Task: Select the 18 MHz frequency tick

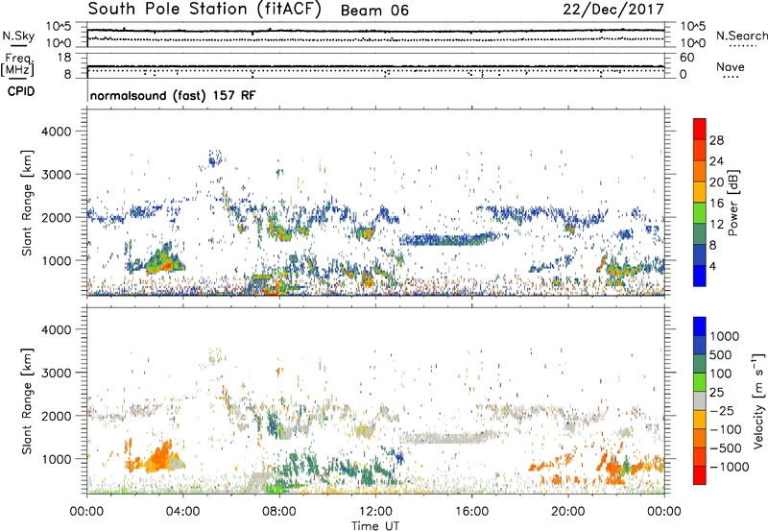Action: [x=64, y=58]
